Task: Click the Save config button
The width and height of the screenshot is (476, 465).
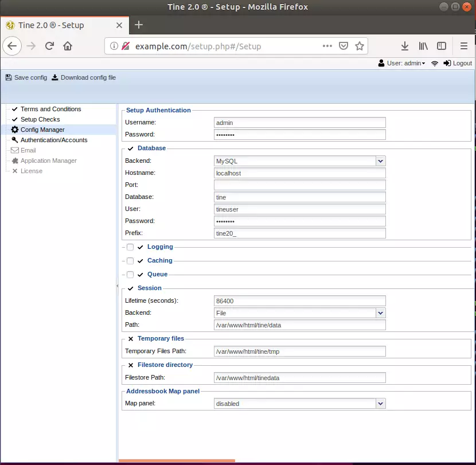Action: tap(26, 77)
